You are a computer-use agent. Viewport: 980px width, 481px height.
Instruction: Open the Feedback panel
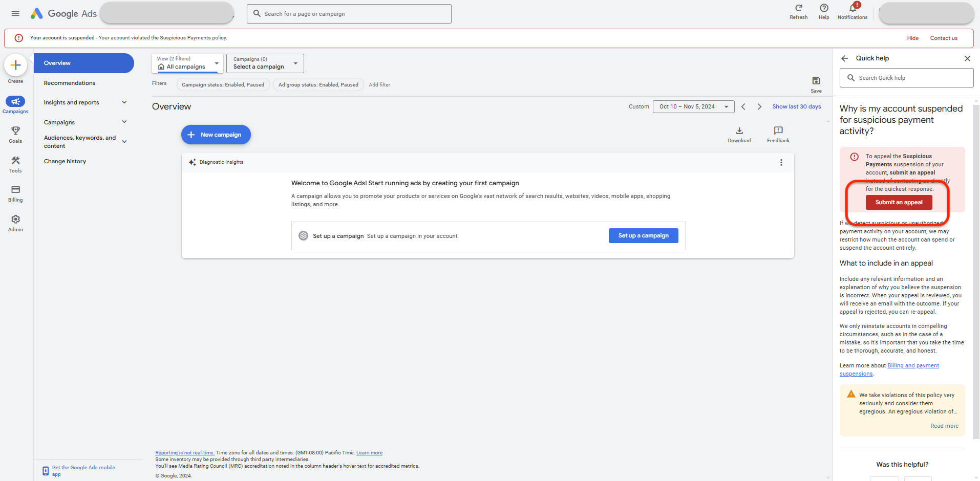778,134
